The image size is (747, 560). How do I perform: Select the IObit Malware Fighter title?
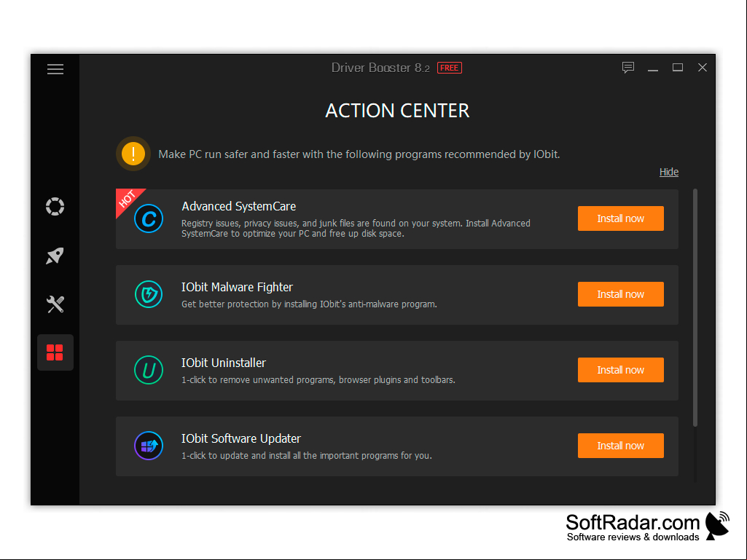238,287
